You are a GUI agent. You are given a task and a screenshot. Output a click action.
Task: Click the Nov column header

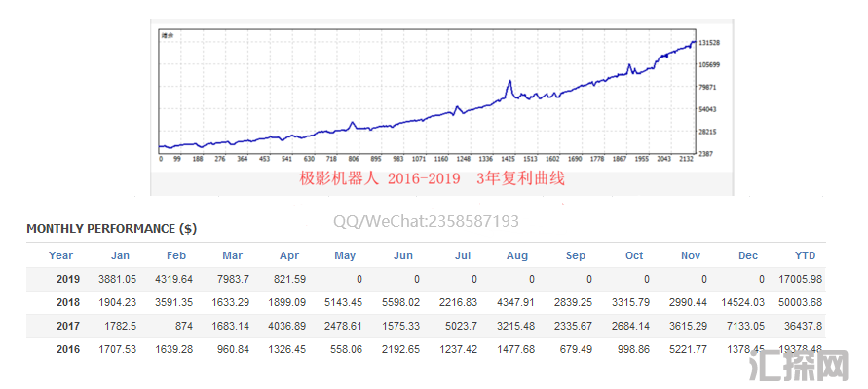click(691, 255)
